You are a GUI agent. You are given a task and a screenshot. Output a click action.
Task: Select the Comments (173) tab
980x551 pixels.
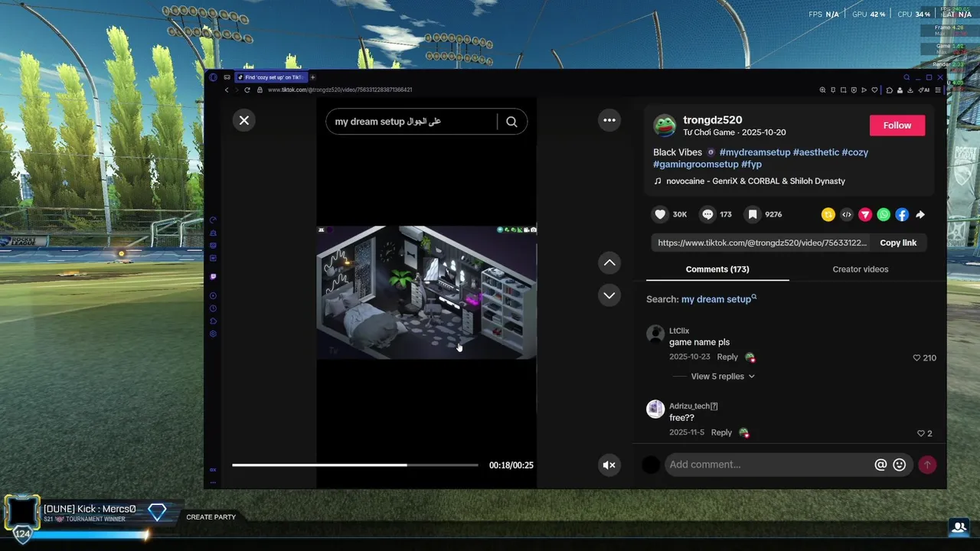[x=717, y=269]
